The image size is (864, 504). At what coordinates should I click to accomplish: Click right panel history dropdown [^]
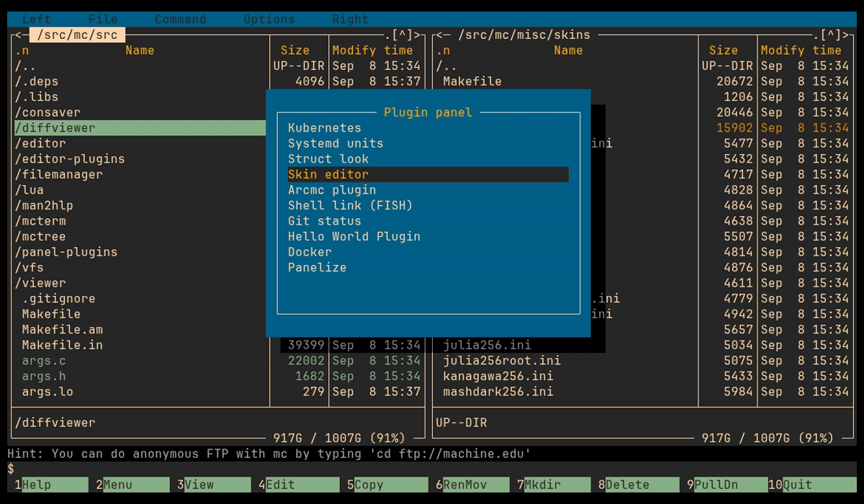click(x=830, y=35)
